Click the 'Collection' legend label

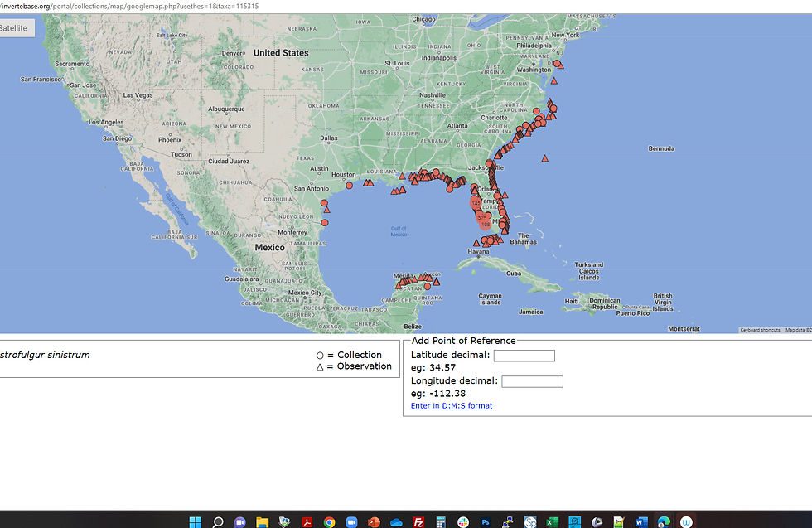(360, 355)
